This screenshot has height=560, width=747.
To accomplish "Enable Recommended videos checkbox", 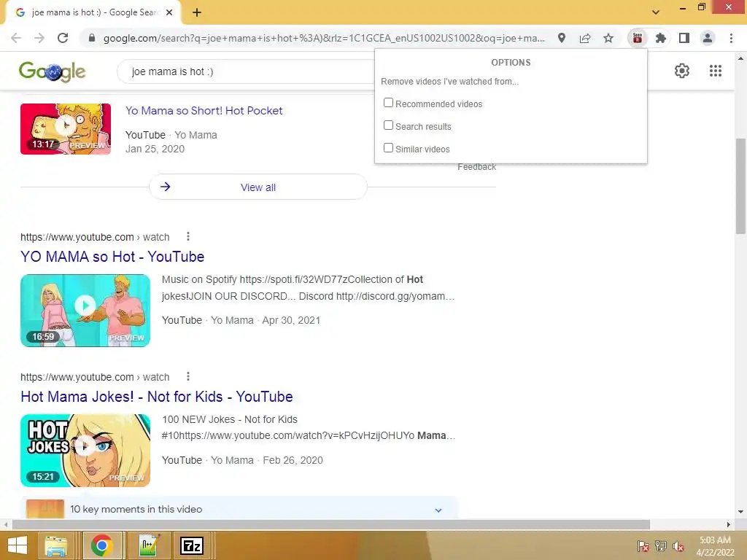I will [388, 102].
